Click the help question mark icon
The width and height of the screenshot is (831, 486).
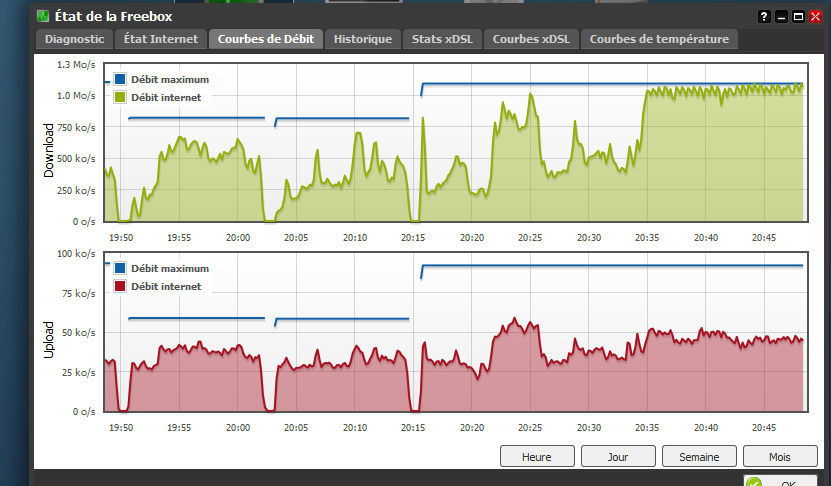point(764,17)
